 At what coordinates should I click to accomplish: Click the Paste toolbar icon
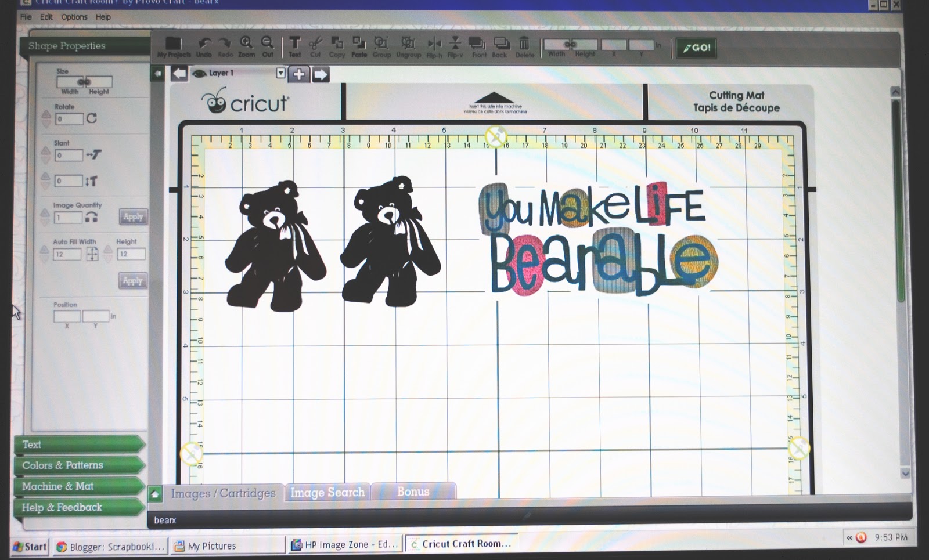[x=359, y=47]
